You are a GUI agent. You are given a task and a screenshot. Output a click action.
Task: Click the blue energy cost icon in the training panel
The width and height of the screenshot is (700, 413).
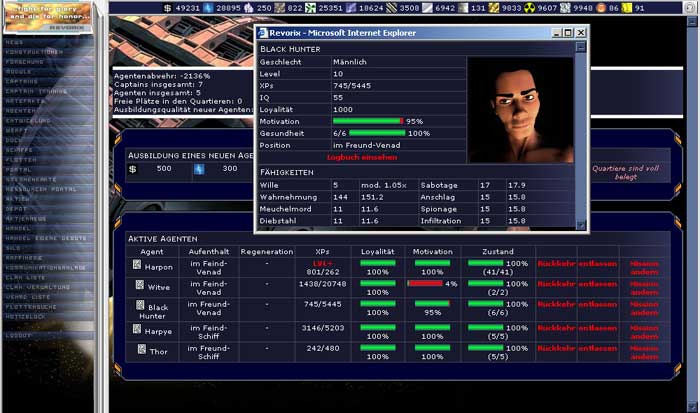click(x=197, y=169)
